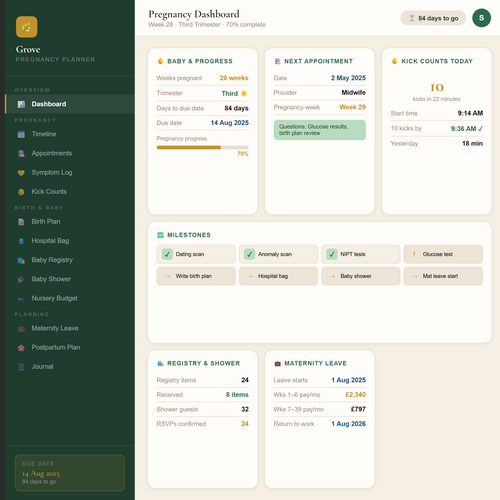
Task: Click the 18 min yesterday value
Action: tap(472, 143)
